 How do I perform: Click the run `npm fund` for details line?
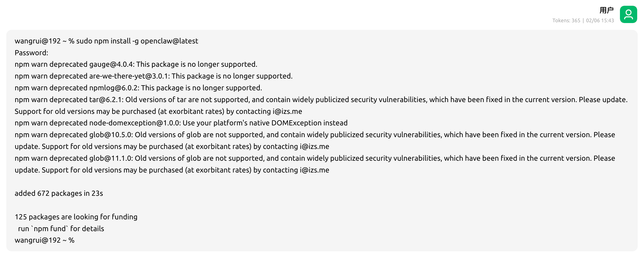[x=61, y=229]
